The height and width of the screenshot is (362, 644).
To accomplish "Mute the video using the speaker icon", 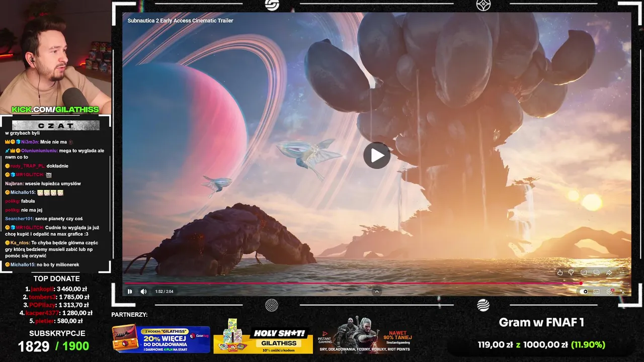I will pos(143,292).
